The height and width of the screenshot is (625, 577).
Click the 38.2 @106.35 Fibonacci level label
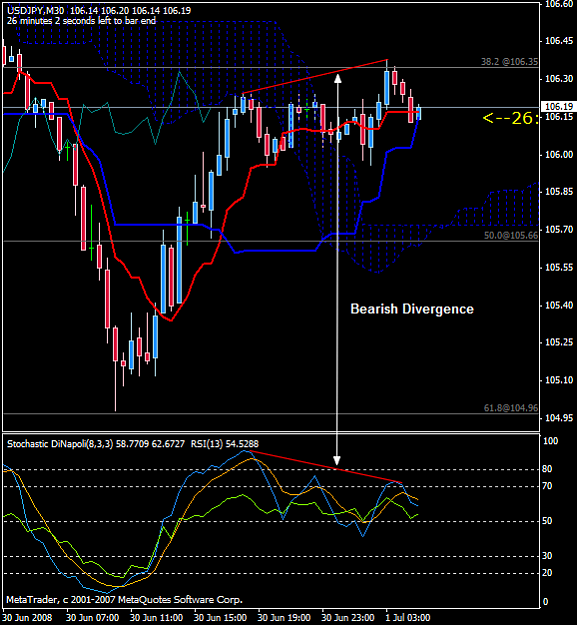click(x=509, y=62)
